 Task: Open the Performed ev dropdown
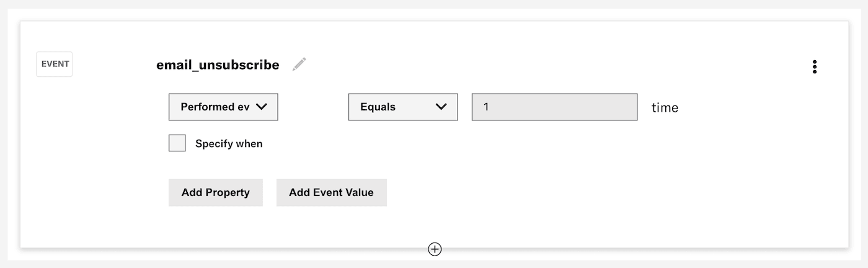pos(223,107)
